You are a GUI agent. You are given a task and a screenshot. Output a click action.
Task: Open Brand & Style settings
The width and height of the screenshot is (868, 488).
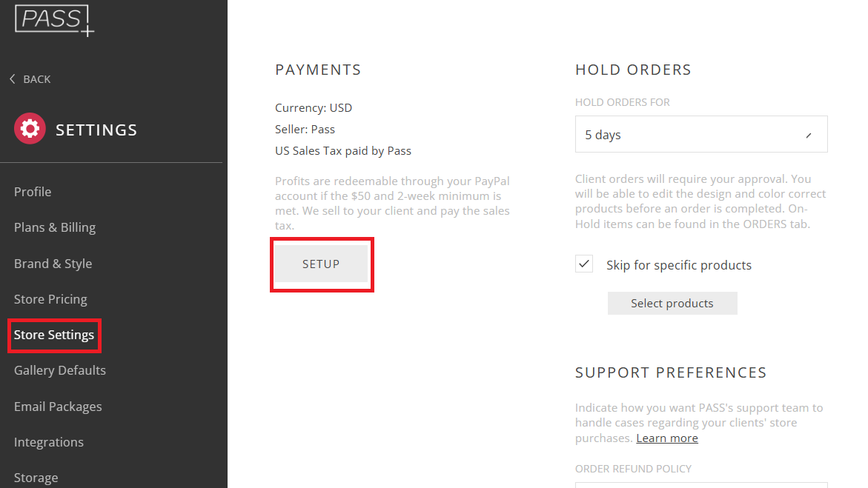pos(53,264)
